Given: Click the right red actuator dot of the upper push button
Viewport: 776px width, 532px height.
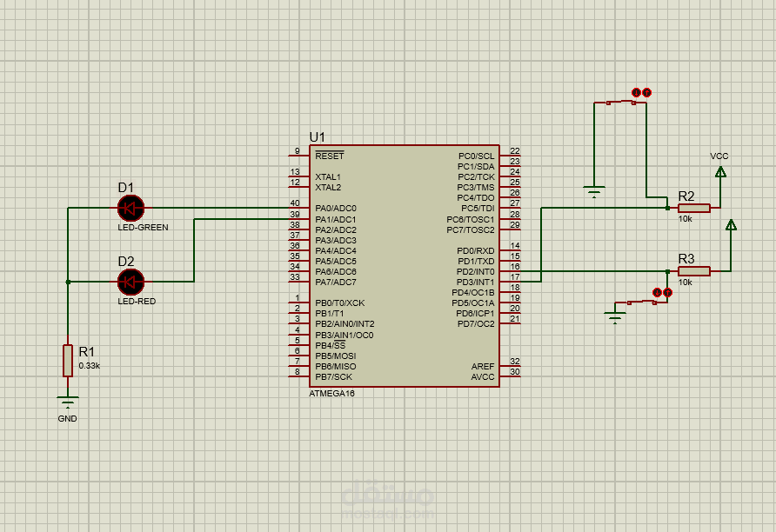Looking at the screenshot, I should (647, 92).
